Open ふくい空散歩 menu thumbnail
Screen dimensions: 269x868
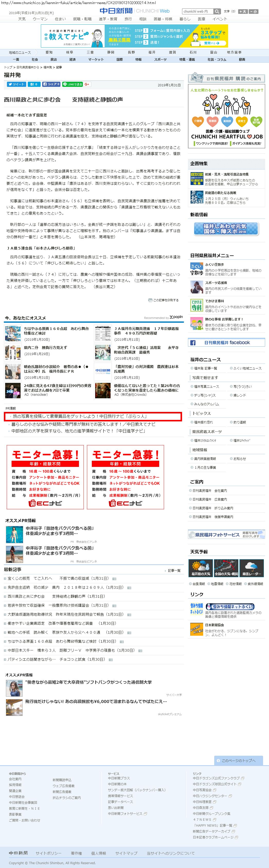(x=196, y=269)
